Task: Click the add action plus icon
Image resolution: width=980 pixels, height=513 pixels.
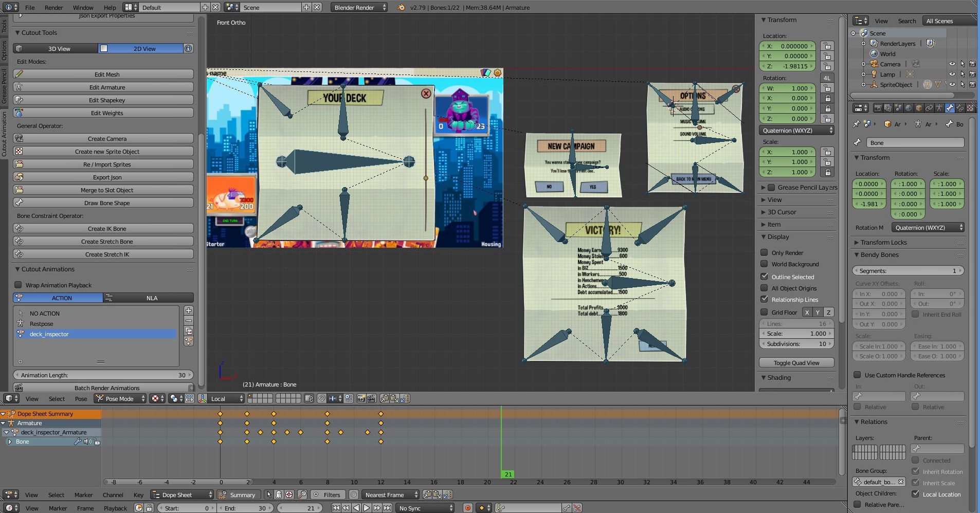Action: pyautogui.click(x=189, y=310)
